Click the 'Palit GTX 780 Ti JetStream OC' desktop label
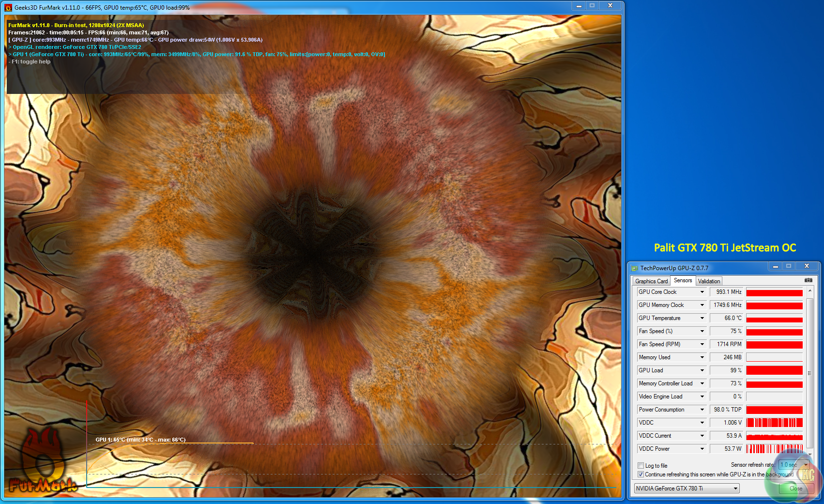 pos(725,248)
